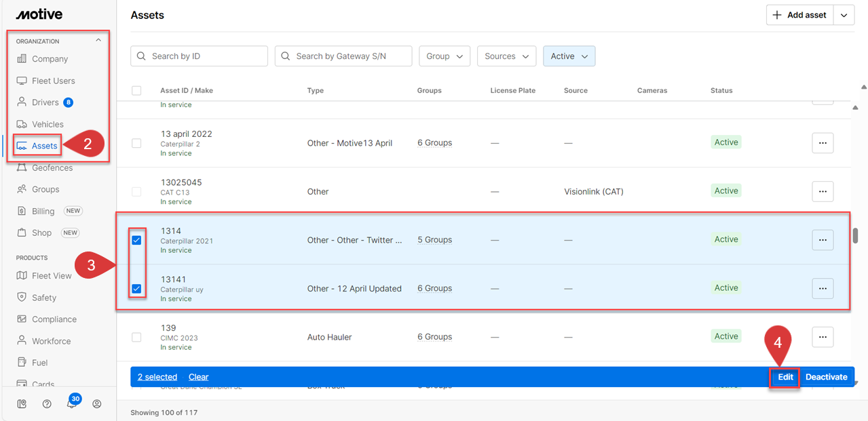Open three-dot menu for asset 1314
The height and width of the screenshot is (421, 868).
coord(823,240)
